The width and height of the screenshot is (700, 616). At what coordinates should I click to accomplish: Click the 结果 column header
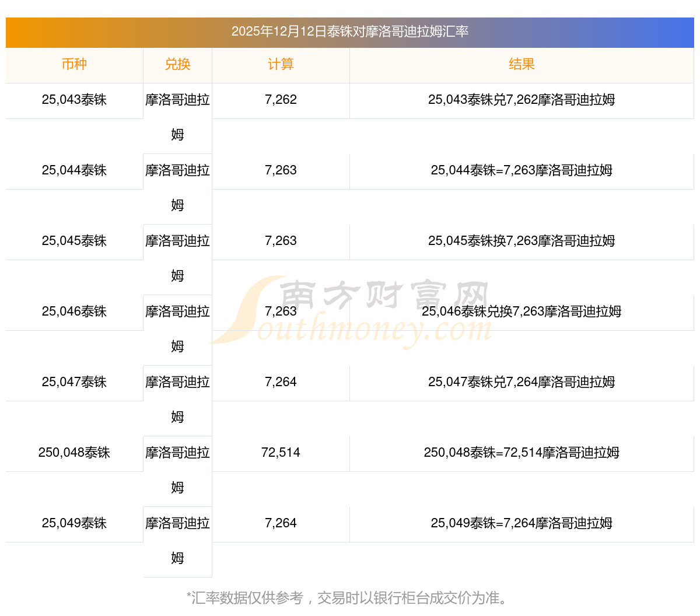[521, 64]
